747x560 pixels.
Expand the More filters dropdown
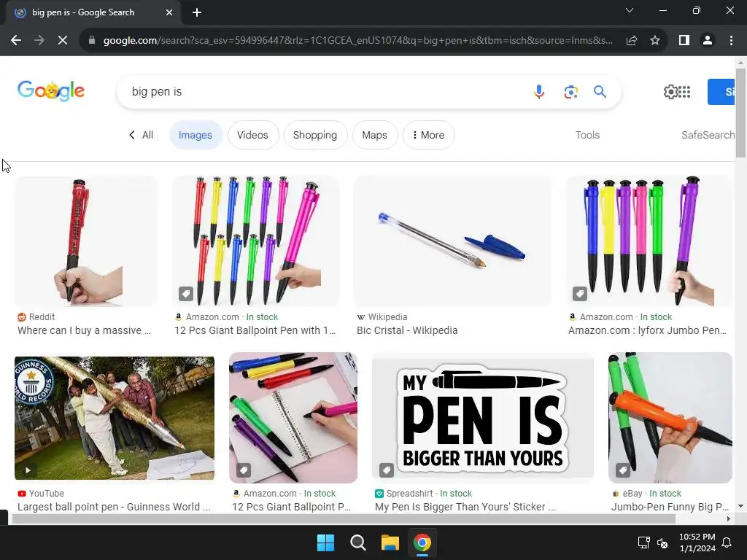[x=428, y=135]
